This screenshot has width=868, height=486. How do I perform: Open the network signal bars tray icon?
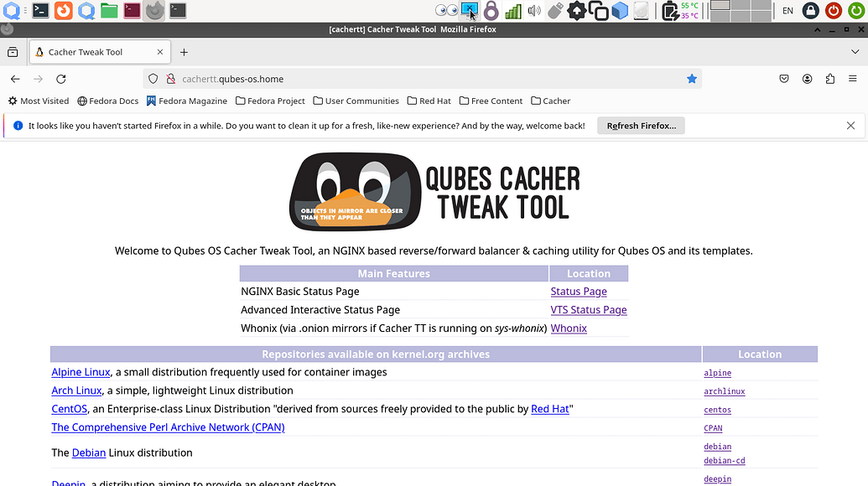(x=513, y=11)
